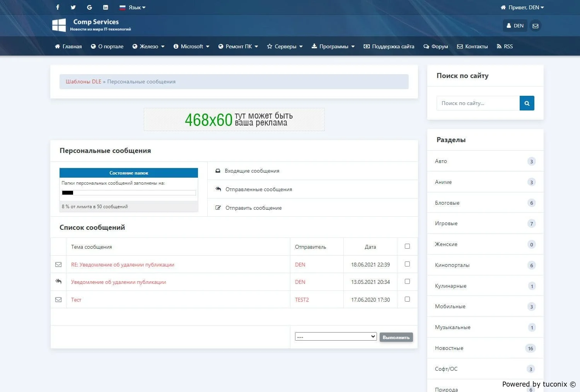Image resolution: width=580 pixels, height=392 pixels.
Task: Expand the Ремонт ПК menu
Action: (238, 46)
